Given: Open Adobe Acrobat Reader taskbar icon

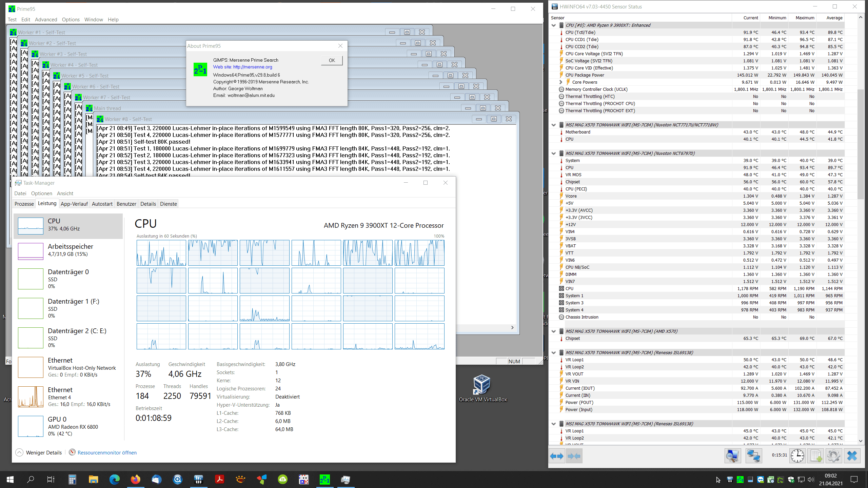Looking at the screenshot, I should pyautogui.click(x=219, y=479).
